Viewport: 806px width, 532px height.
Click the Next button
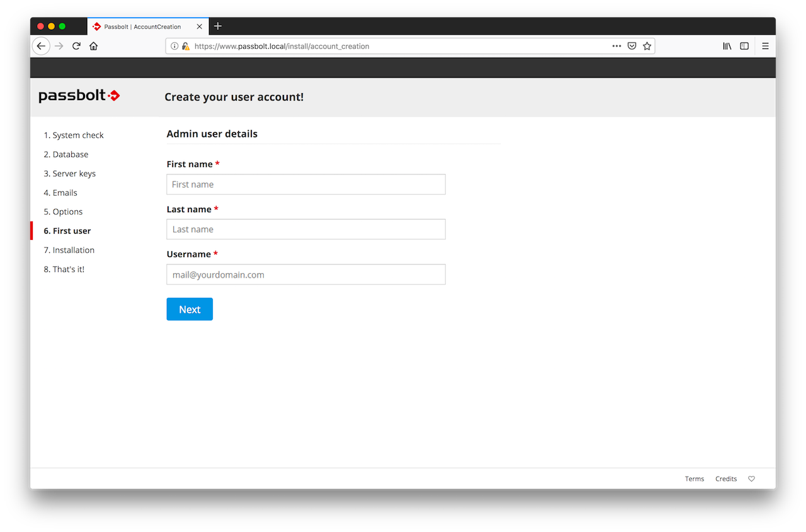(x=190, y=309)
